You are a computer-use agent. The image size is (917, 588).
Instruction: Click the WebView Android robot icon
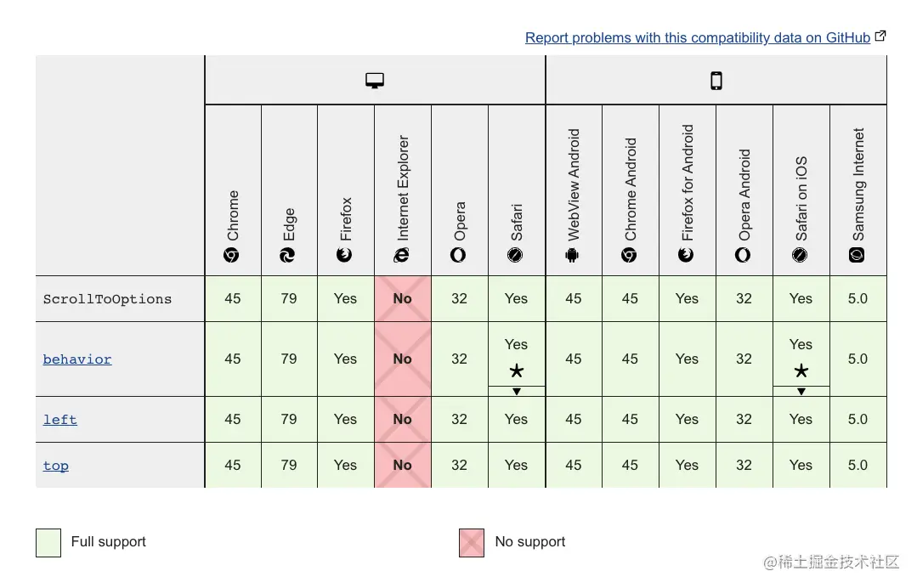click(x=573, y=255)
